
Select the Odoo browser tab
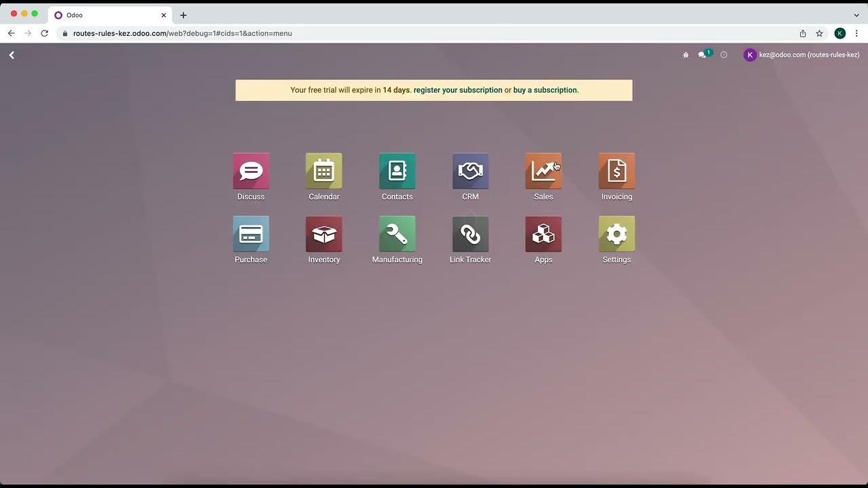[110, 15]
